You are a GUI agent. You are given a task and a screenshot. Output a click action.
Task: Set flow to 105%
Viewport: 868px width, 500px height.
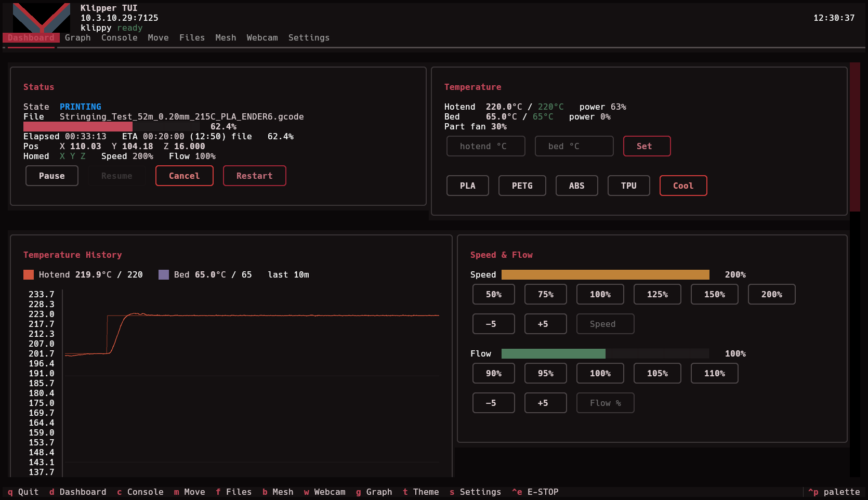pos(657,373)
